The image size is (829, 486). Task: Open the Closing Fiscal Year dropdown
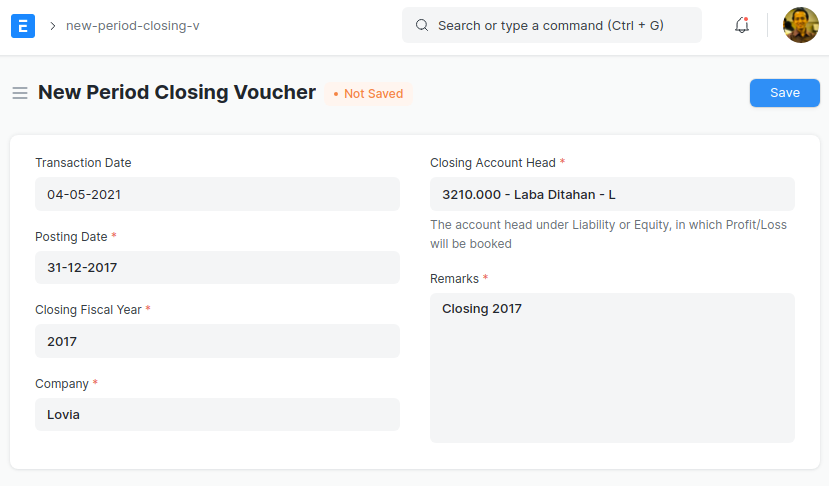click(217, 341)
